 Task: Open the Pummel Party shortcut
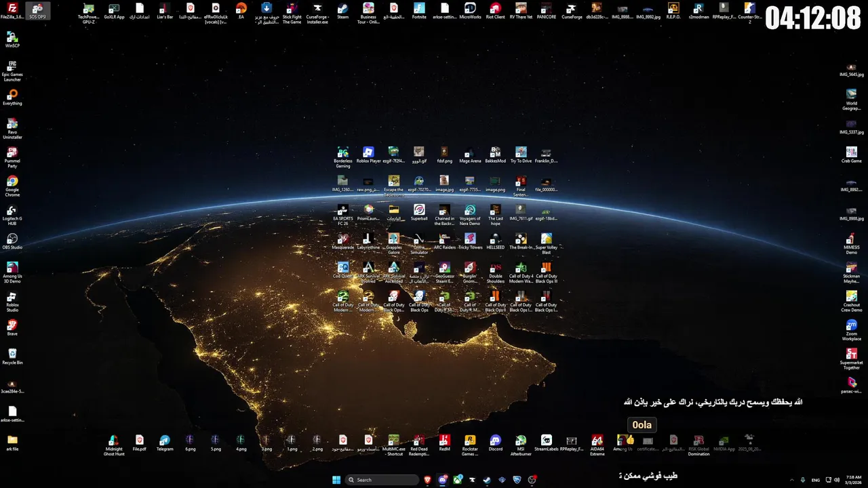12,158
